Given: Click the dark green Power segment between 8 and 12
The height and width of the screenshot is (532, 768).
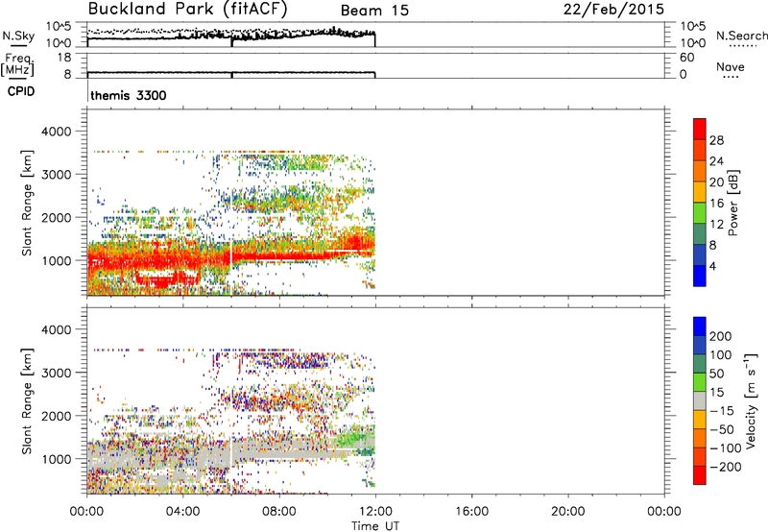Looking at the screenshot, I should pyautogui.click(x=700, y=233).
